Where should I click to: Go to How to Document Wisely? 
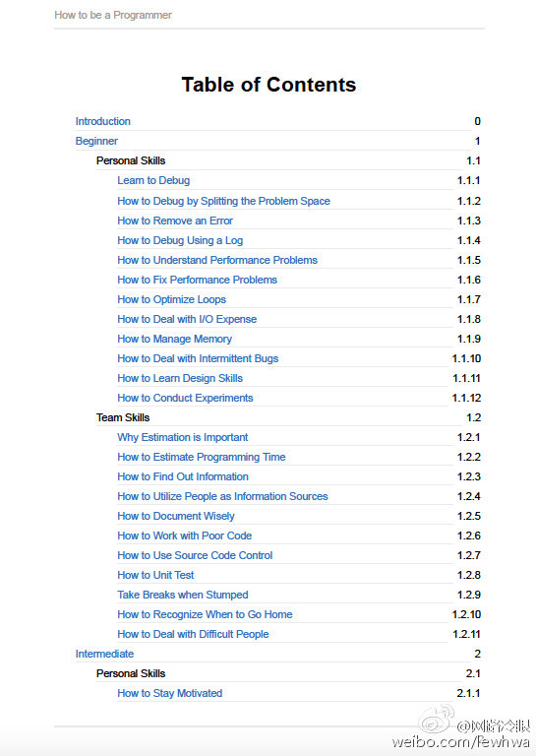coord(176,516)
